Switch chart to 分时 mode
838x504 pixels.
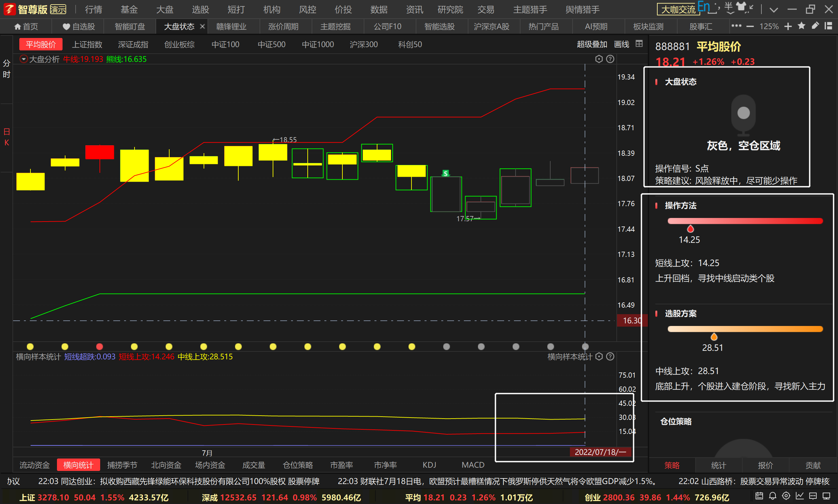[7, 69]
